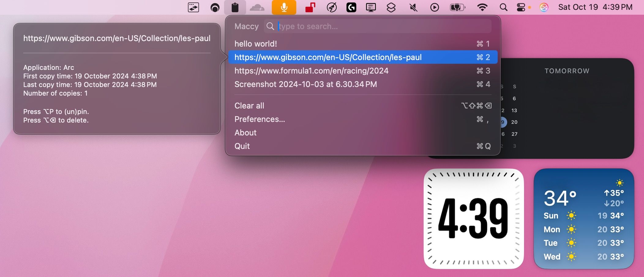Click the 'Application: Arc' line in preview
The width and height of the screenshot is (644, 277).
[x=49, y=67]
